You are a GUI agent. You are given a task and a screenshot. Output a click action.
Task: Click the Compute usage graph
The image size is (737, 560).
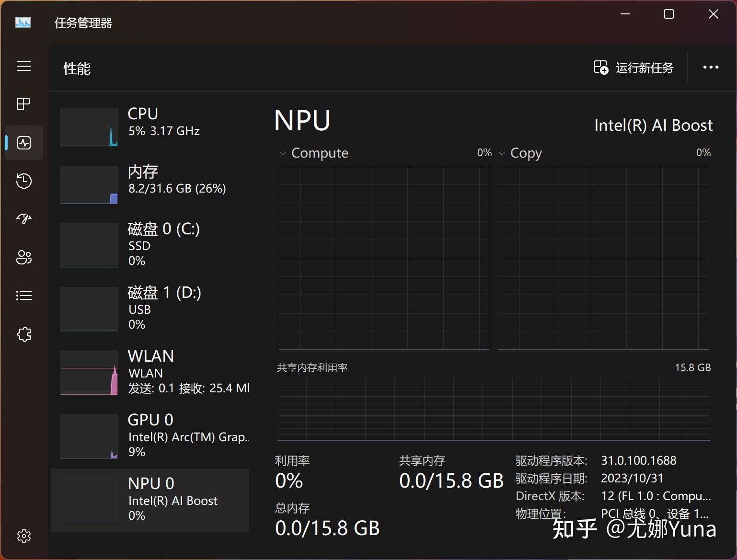pyautogui.click(x=384, y=258)
